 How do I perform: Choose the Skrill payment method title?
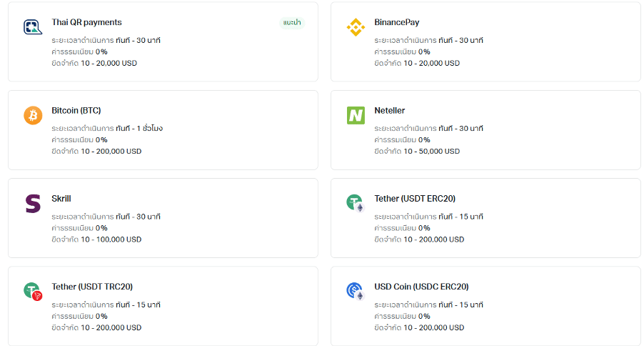pyautogui.click(x=61, y=198)
